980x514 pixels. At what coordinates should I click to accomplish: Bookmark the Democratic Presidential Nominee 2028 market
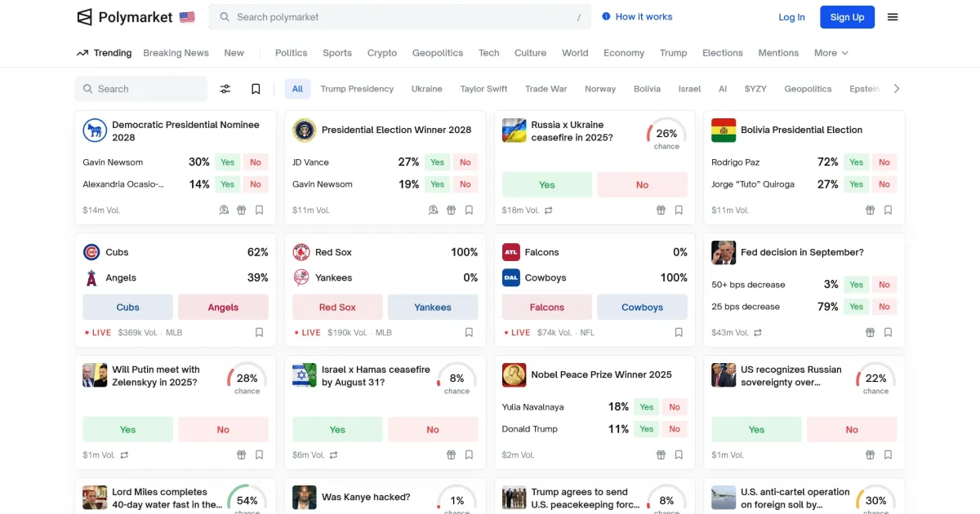(x=260, y=210)
